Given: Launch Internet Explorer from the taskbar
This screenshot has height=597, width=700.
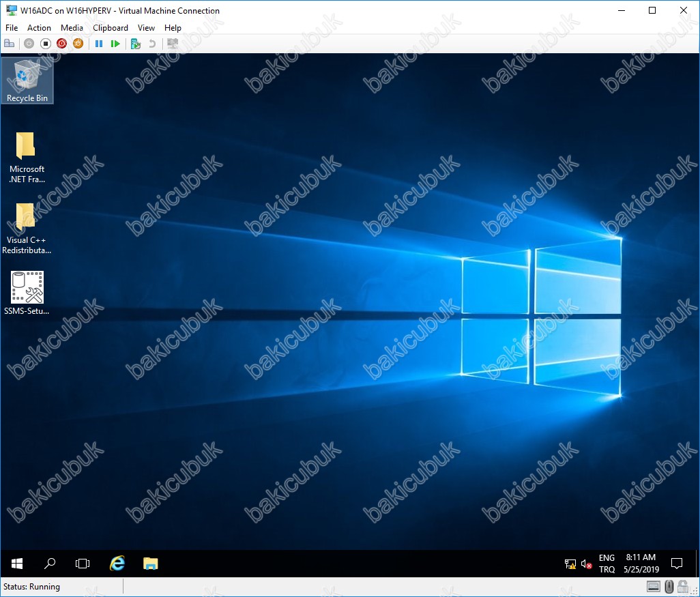Looking at the screenshot, I should click(x=117, y=564).
